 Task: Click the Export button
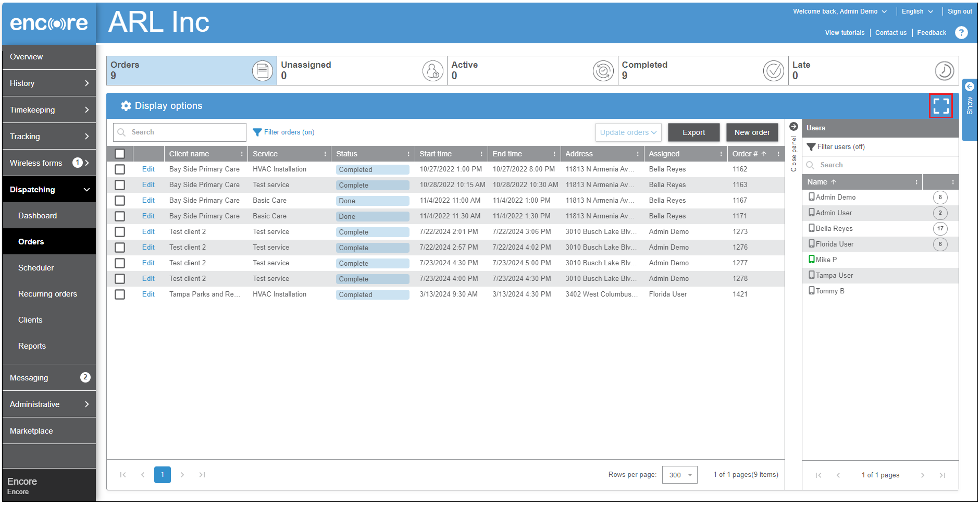coord(694,132)
